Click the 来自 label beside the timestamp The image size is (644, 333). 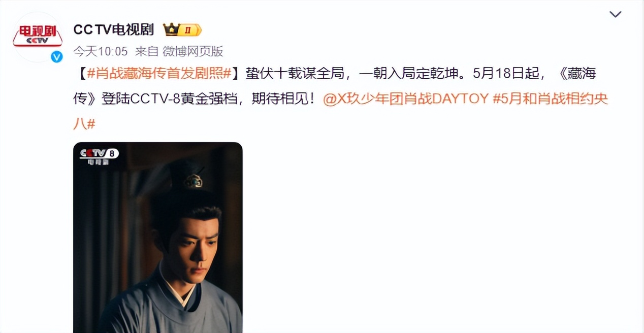point(146,51)
